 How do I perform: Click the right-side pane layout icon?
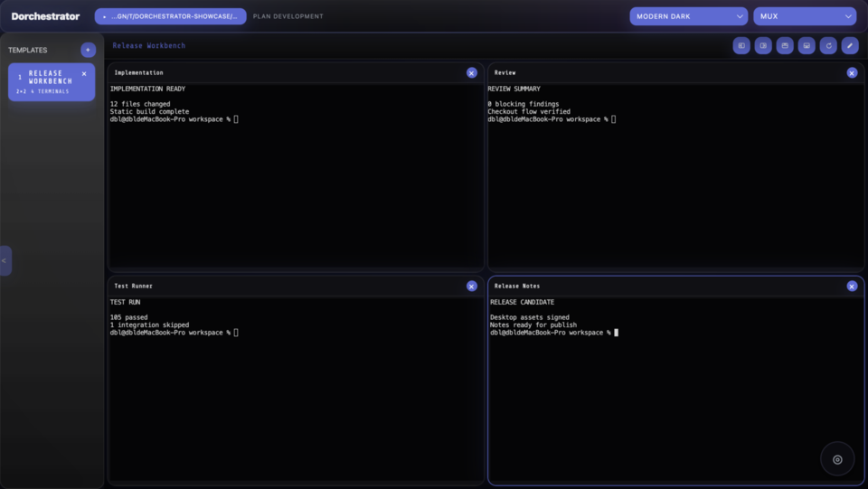click(x=763, y=45)
